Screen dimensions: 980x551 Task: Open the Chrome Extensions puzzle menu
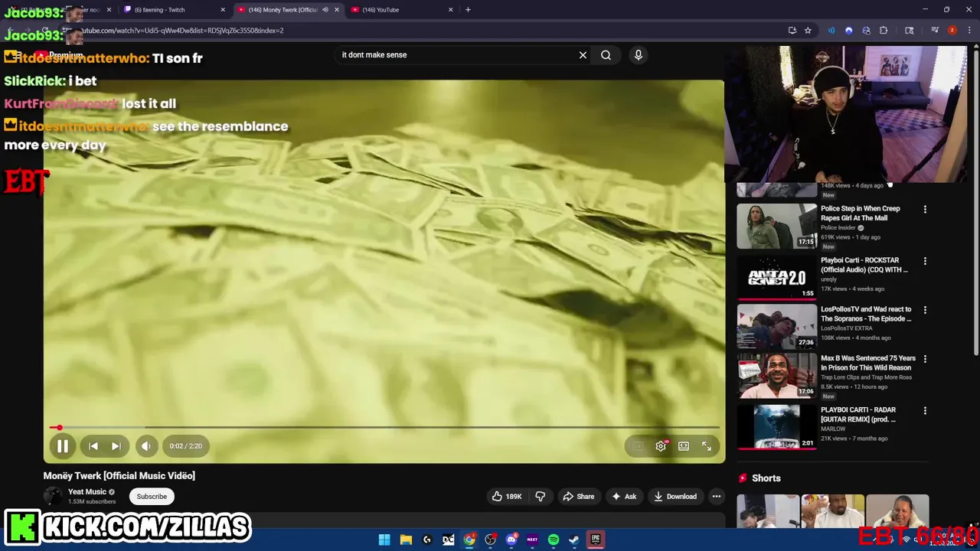coord(884,31)
